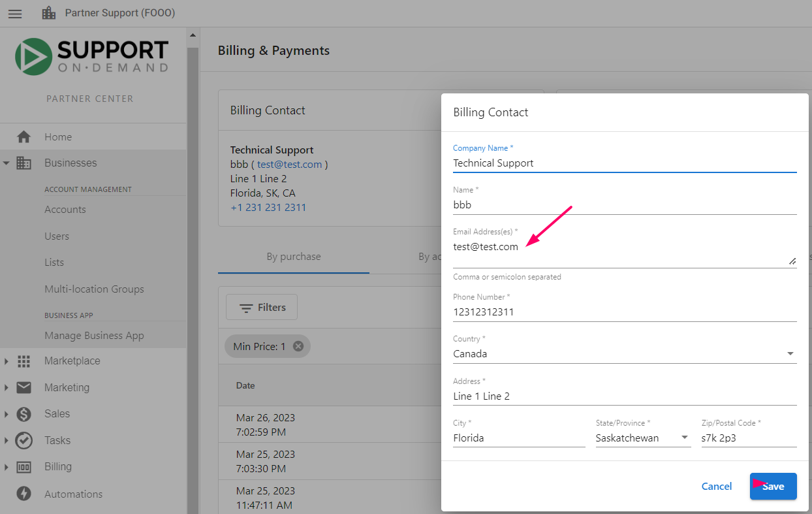
Task: Save the Billing Contact form
Action: (773, 487)
